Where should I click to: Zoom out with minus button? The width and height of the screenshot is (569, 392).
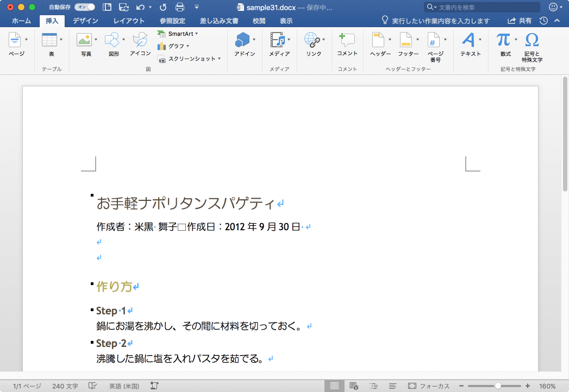point(461,386)
